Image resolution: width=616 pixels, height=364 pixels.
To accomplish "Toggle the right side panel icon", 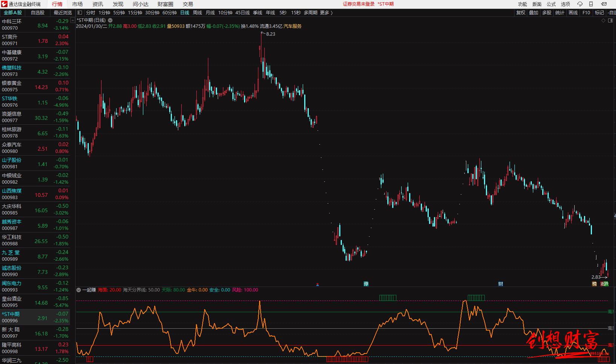I will click(610, 21).
